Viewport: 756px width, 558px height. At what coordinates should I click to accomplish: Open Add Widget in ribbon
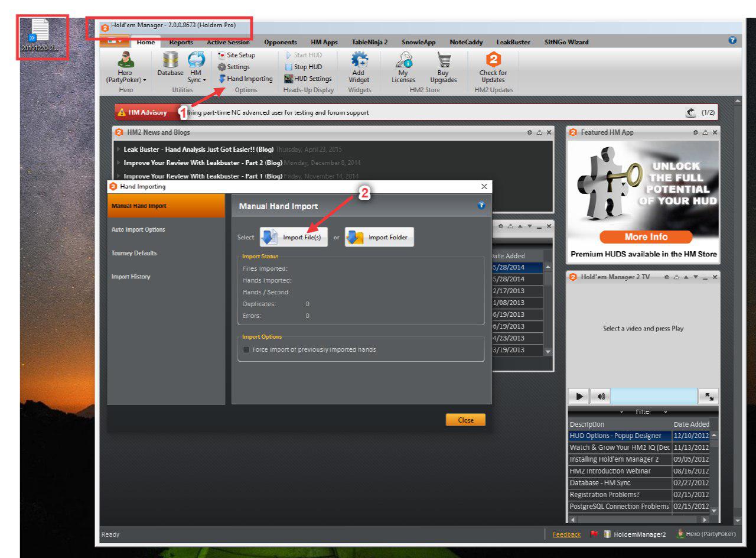(x=359, y=62)
